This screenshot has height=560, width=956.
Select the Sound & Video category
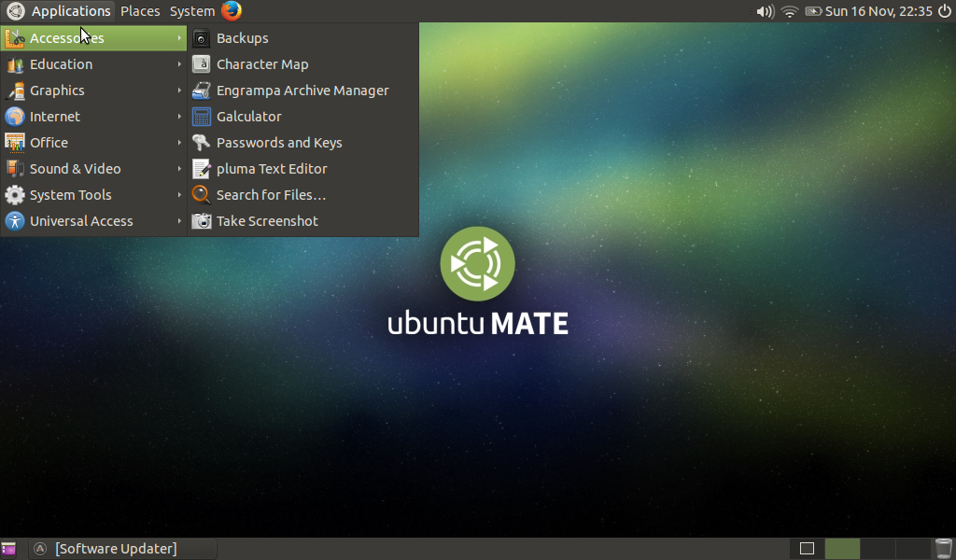coord(94,169)
